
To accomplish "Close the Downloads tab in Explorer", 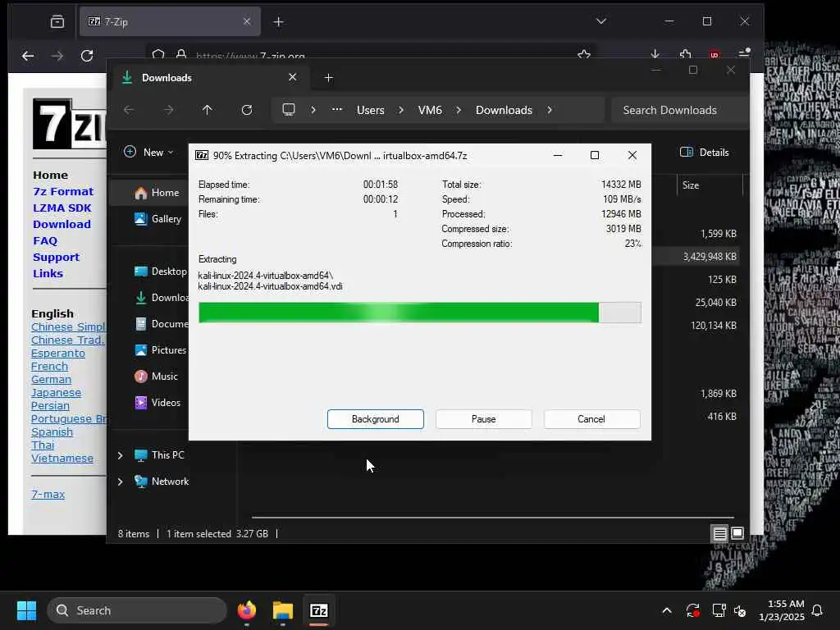I will (x=293, y=77).
